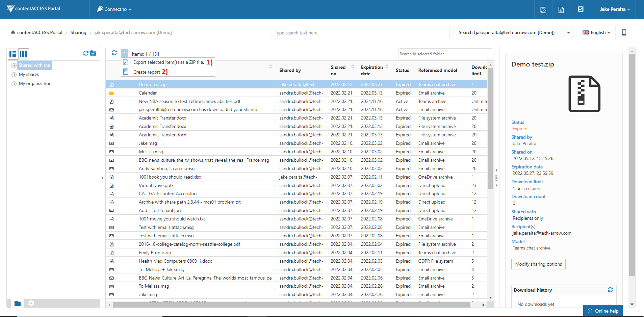
Task: Open the Jake Peralta user menu
Action: coord(614,9)
